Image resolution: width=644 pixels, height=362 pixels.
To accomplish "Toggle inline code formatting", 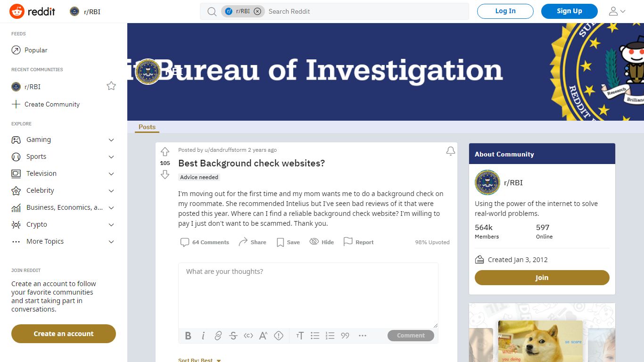I will (x=248, y=336).
